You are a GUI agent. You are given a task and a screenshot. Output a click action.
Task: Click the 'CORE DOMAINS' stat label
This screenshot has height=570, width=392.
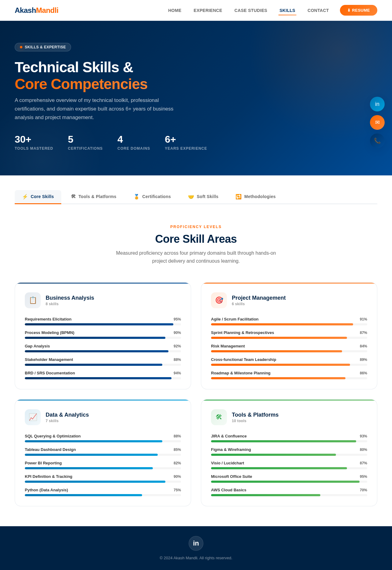pyautogui.click(x=134, y=148)
